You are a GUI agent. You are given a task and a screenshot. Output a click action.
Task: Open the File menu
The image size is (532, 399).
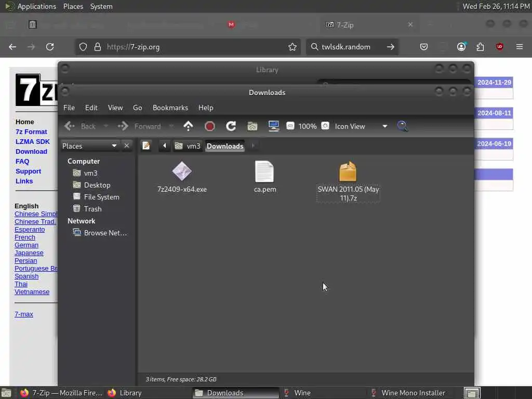(x=69, y=108)
